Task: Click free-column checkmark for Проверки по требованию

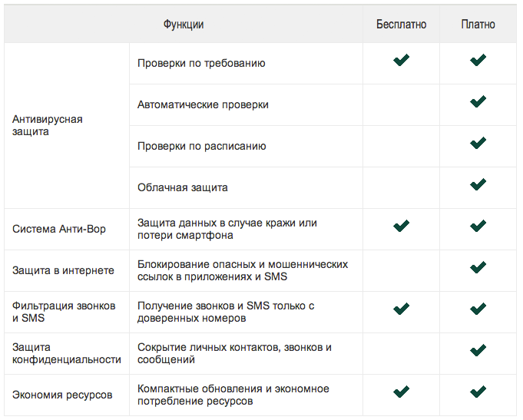Action: (401, 60)
